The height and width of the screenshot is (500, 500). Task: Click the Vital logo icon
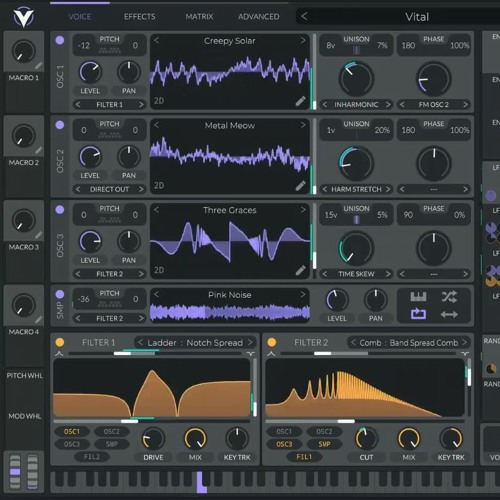tap(23, 17)
